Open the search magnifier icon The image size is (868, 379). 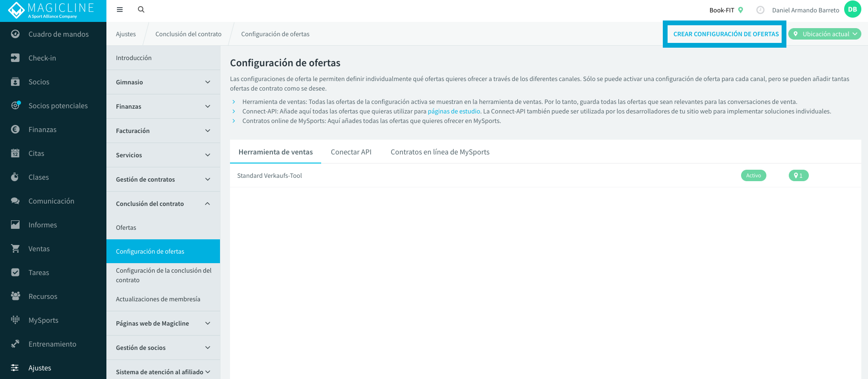[141, 10]
